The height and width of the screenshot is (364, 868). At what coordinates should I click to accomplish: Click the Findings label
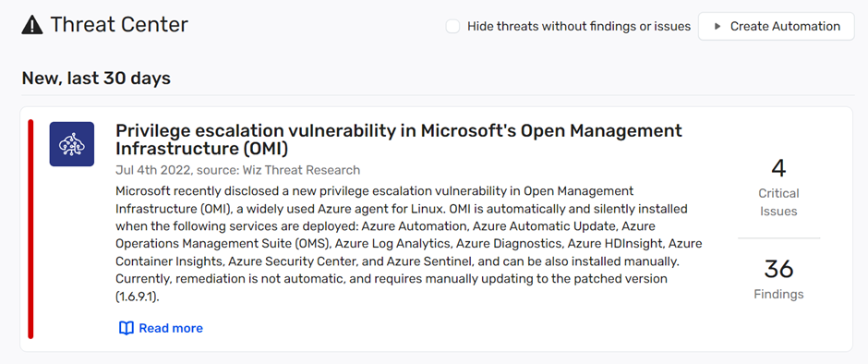pyautogui.click(x=778, y=294)
